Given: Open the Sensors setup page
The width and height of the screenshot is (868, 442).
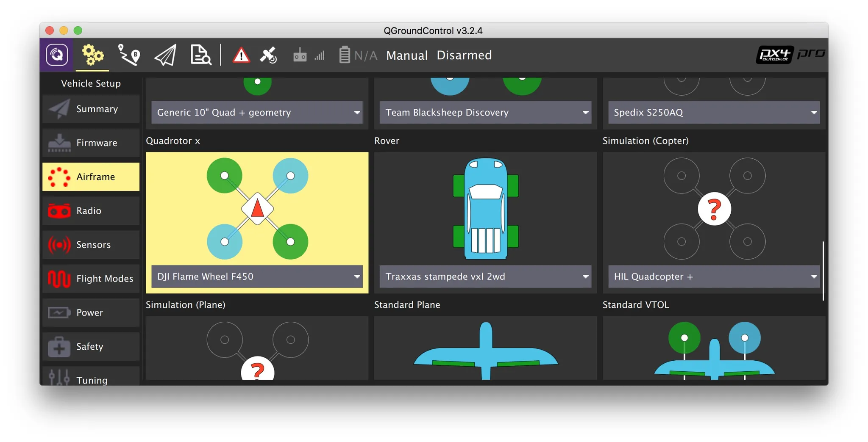Looking at the screenshot, I should pos(91,245).
